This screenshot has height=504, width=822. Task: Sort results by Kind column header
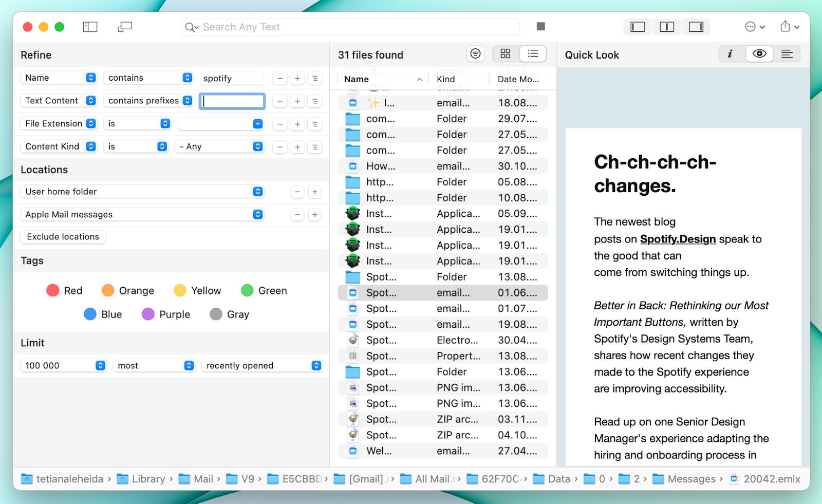click(459, 79)
